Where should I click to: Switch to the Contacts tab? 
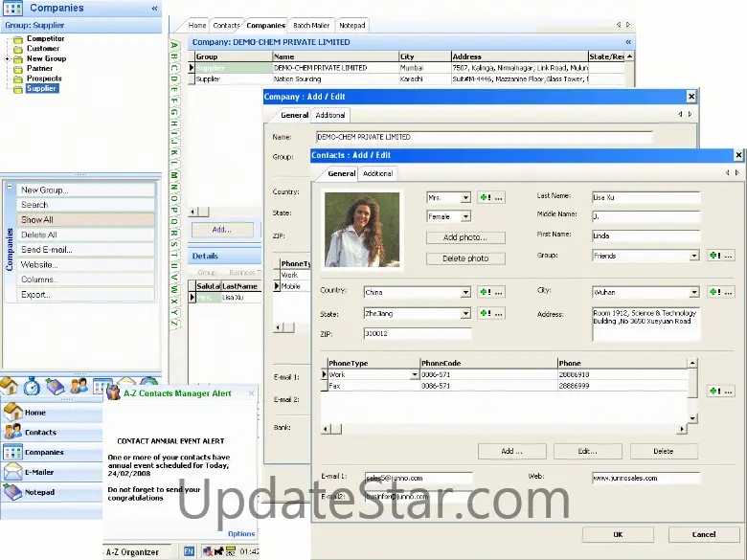point(226,25)
